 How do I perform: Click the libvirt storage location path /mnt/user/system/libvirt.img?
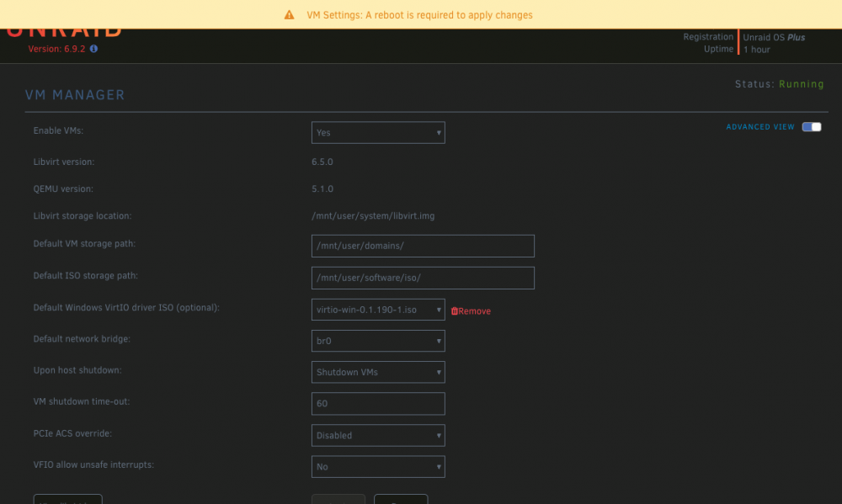point(373,215)
